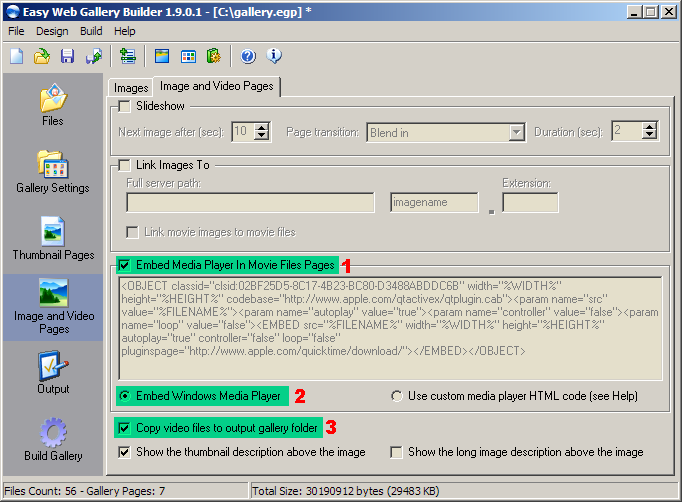Select Use custom media player HTML code
The width and height of the screenshot is (682, 502).
click(x=396, y=396)
